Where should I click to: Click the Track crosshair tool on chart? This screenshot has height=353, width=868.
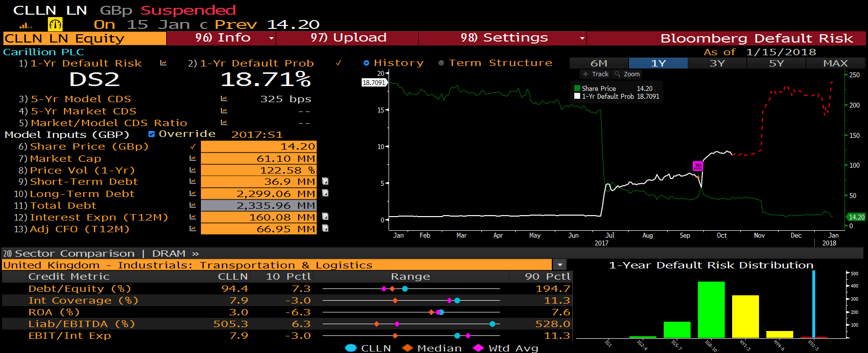pos(595,74)
